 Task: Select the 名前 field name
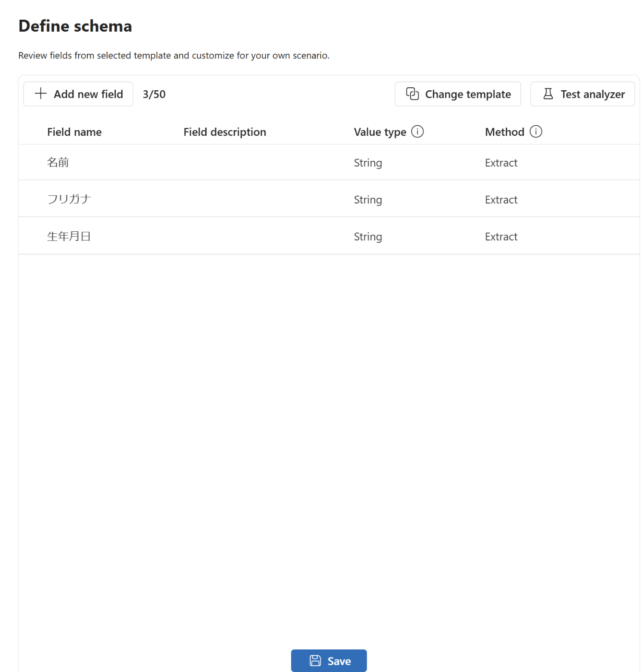58,163
